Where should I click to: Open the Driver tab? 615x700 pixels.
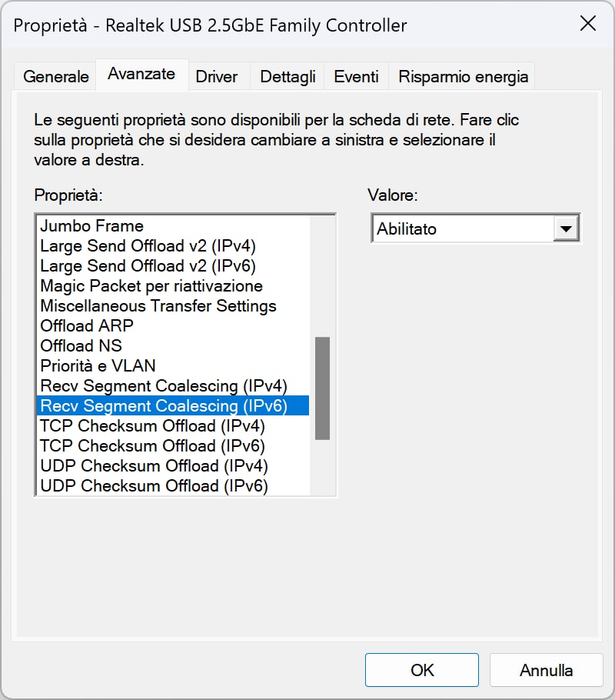coord(217,76)
